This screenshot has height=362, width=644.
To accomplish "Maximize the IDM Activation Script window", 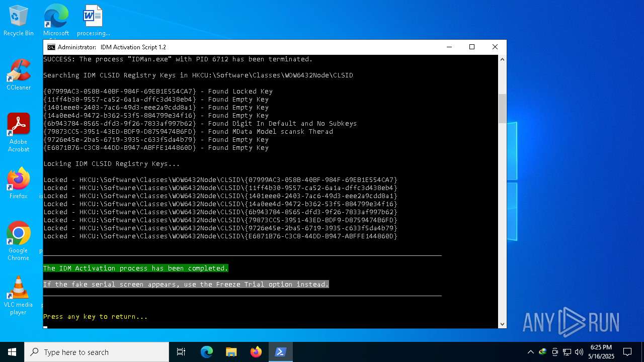I will tap(472, 47).
